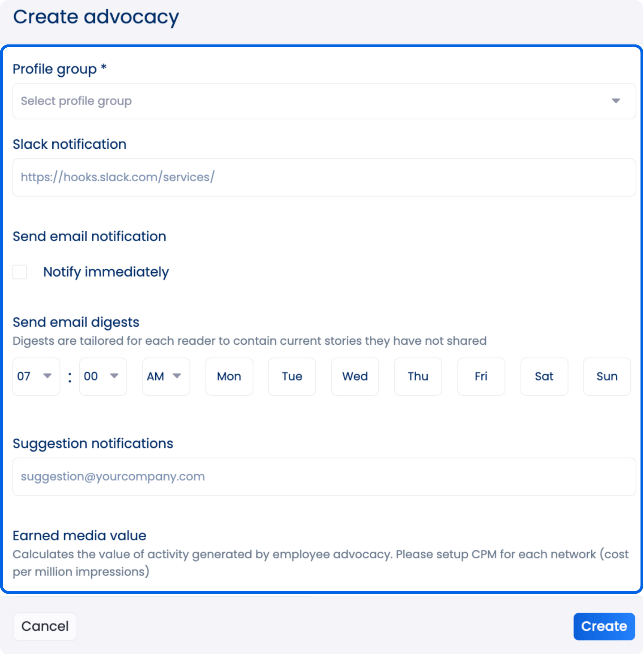This screenshot has height=655, width=644.
Task: Open the digest minutes dropdown showing 00
Action: tap(103, 377)
